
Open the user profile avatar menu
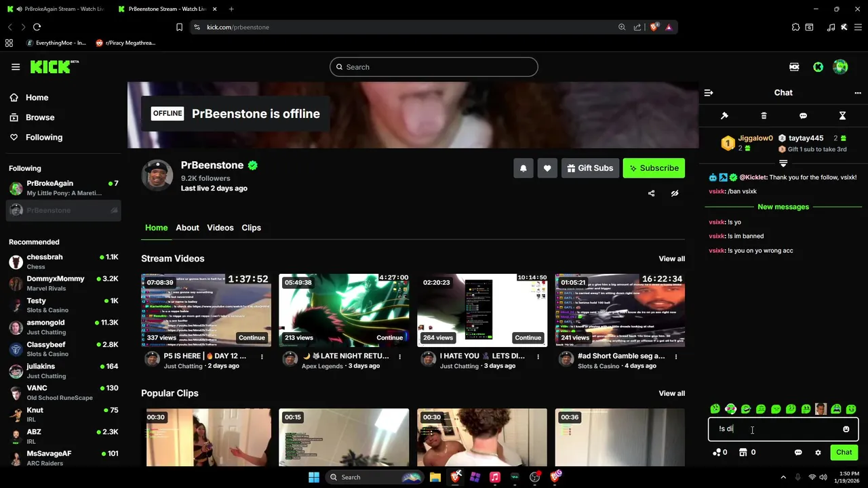tap(840, 66)
